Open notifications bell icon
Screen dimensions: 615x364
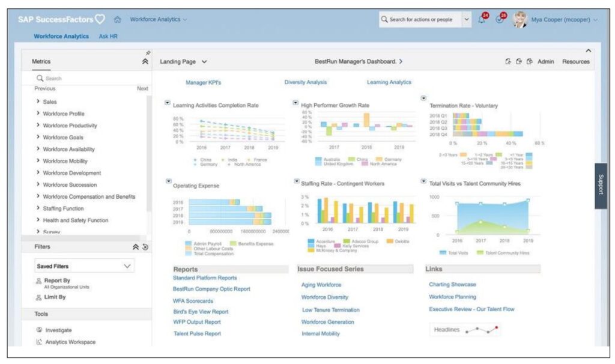point(482,19)
